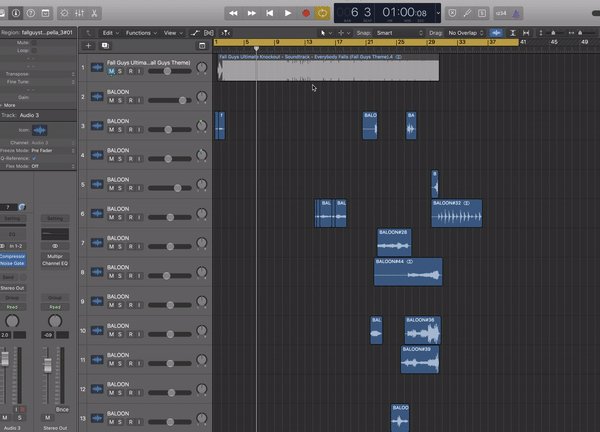This screenshot has width=600, height=432.
Task: Open the Edit menu in Tracks area
Action: tap(111, 33)
